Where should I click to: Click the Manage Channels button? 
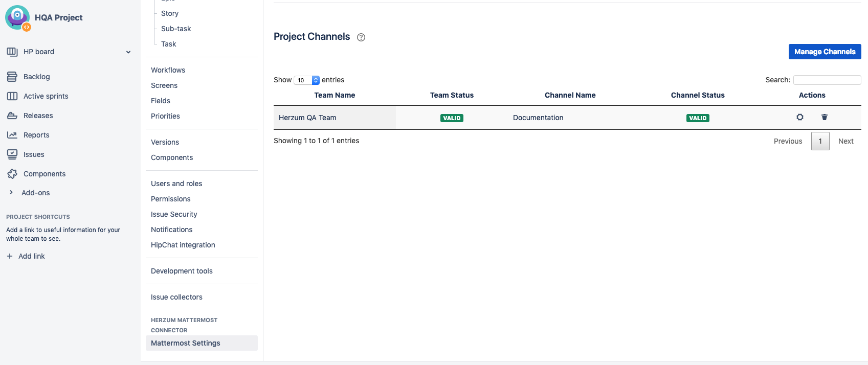coord(825,52)
